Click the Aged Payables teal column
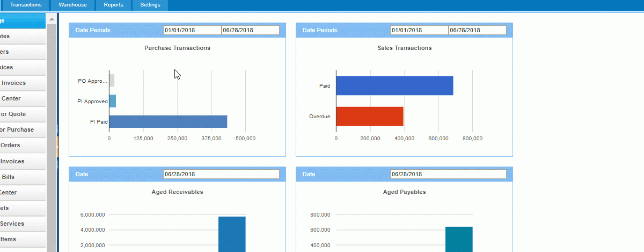 [x=459, y=239]
